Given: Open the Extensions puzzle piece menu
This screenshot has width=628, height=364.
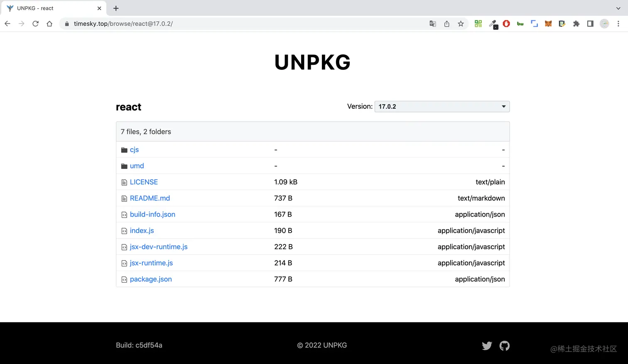Looking at the screenshot, I should tap(576, 24).
